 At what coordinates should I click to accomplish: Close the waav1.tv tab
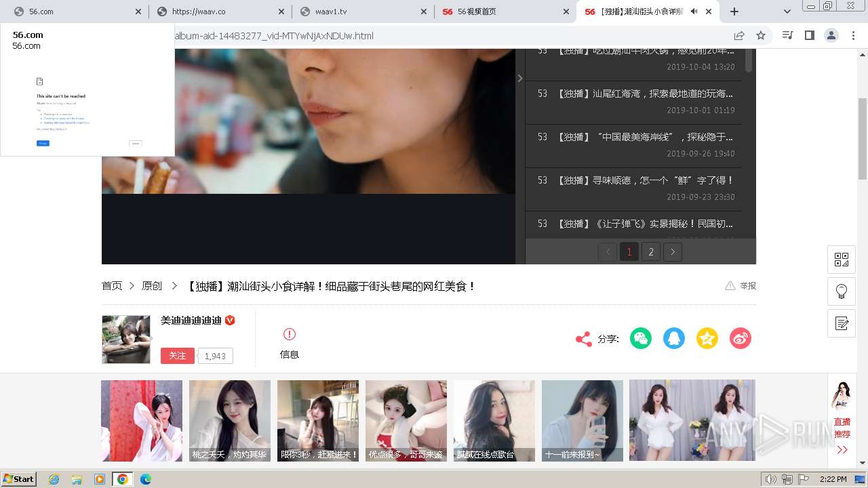pos(424,12)
